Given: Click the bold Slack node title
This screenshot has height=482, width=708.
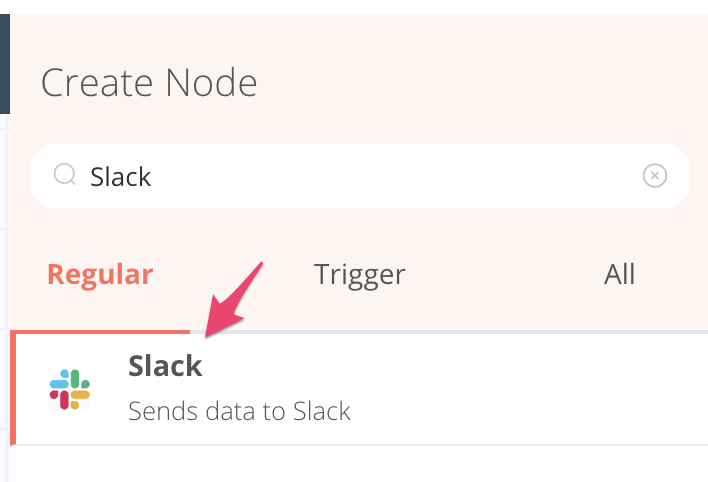Looking at the screenshot, I should [165, 365].
